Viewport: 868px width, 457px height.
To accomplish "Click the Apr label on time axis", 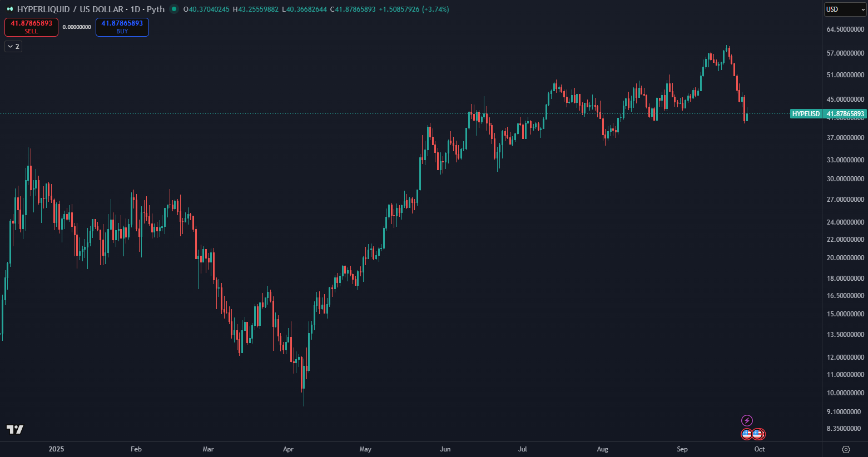I will click(x=288, y=449).
